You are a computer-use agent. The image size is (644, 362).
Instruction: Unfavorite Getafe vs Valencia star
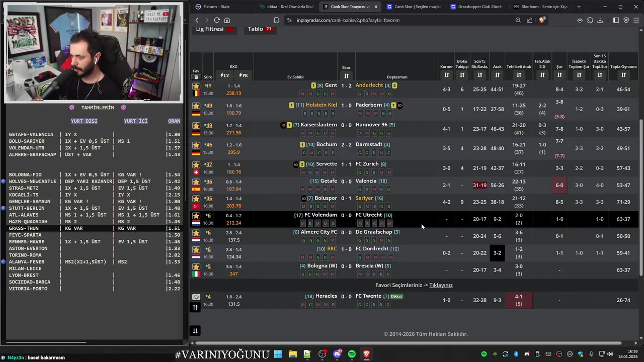click(196, 182)
